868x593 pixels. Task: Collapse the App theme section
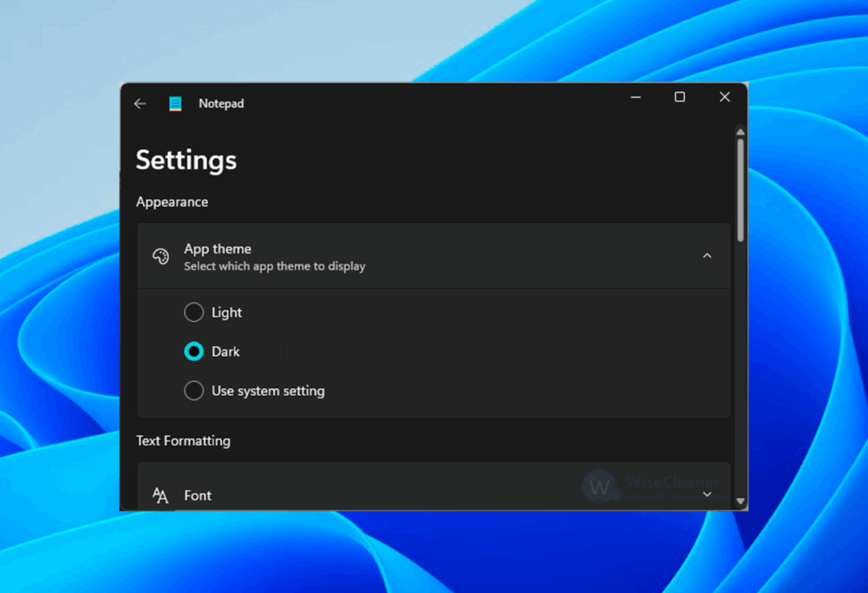[707, 256]
